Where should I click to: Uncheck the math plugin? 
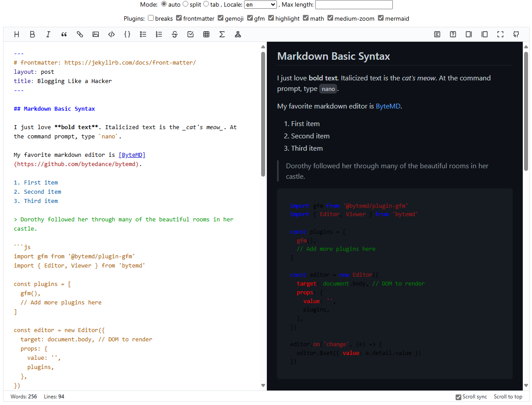coord(306,18)
